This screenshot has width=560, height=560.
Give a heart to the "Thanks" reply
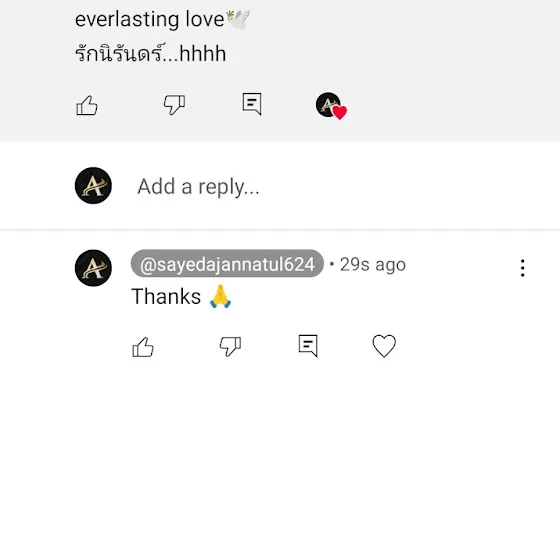coord(384,346)
